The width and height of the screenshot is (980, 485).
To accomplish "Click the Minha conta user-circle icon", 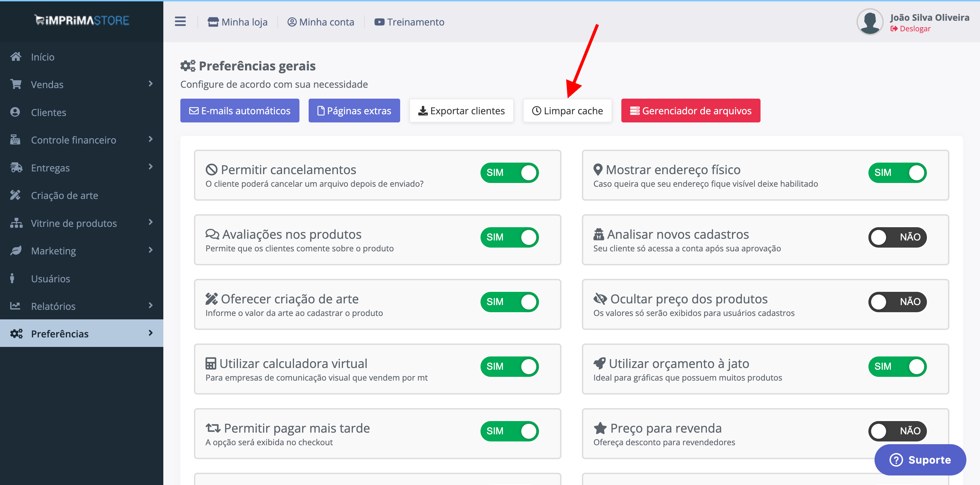I will pyautogui.click(x=292, y=22).
